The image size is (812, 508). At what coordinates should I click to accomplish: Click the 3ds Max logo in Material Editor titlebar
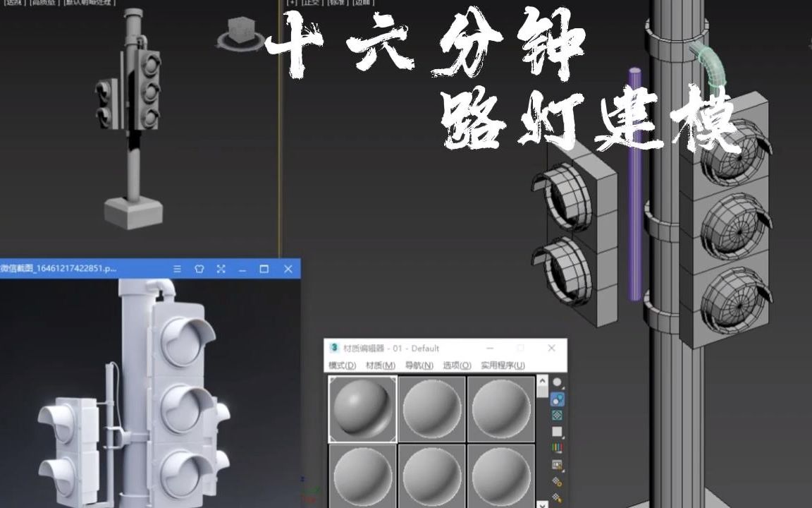click(x=333, y=349)
